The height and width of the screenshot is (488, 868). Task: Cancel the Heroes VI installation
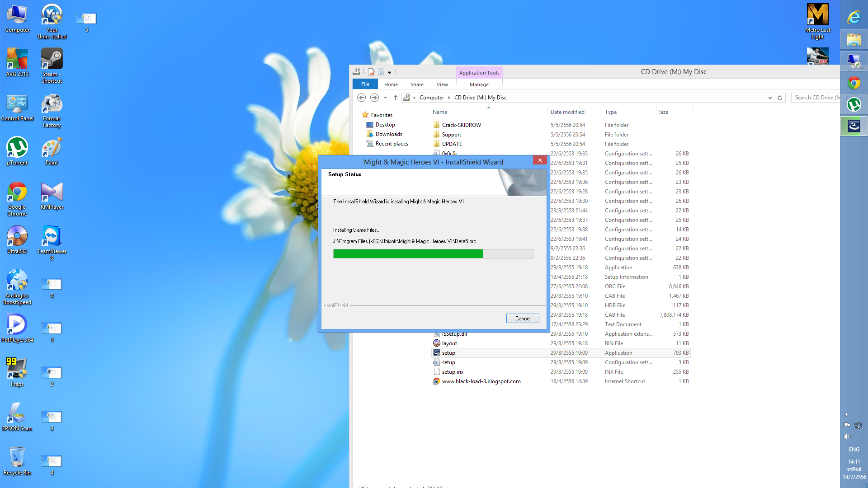point(522,319)
